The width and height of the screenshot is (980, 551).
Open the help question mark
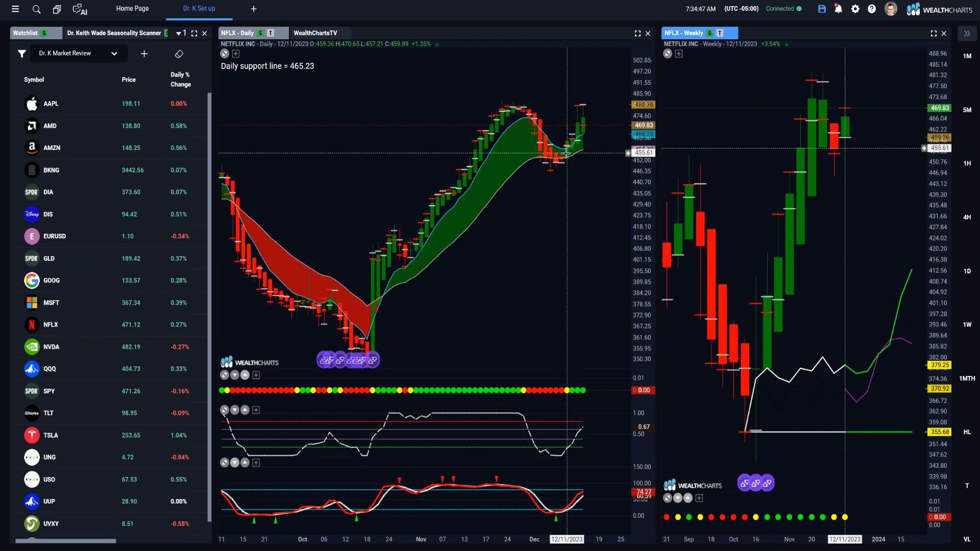872,9
